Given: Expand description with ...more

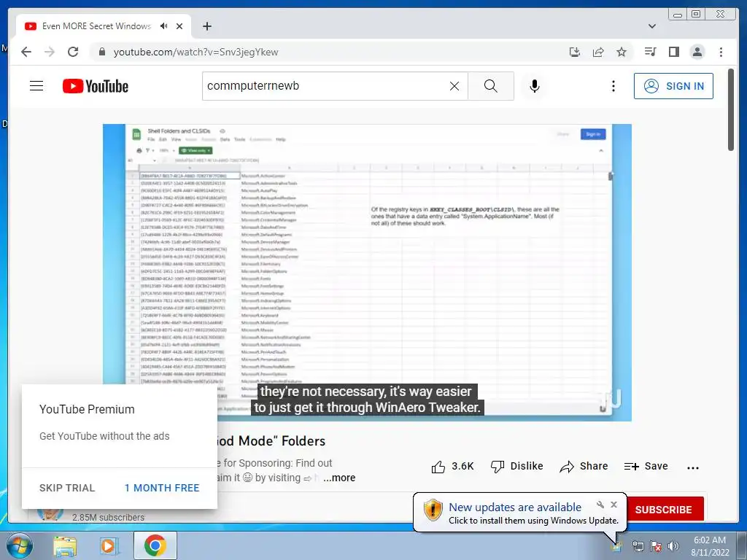Looking at the screenshot, I should coord(339,478).
